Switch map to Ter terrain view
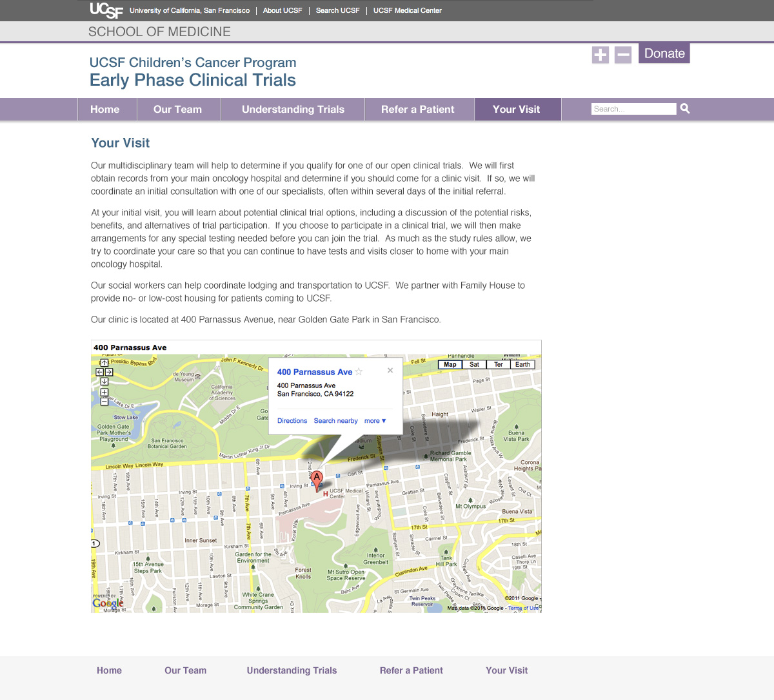Viewport: 774px width, 700px height. pos(498,365)
